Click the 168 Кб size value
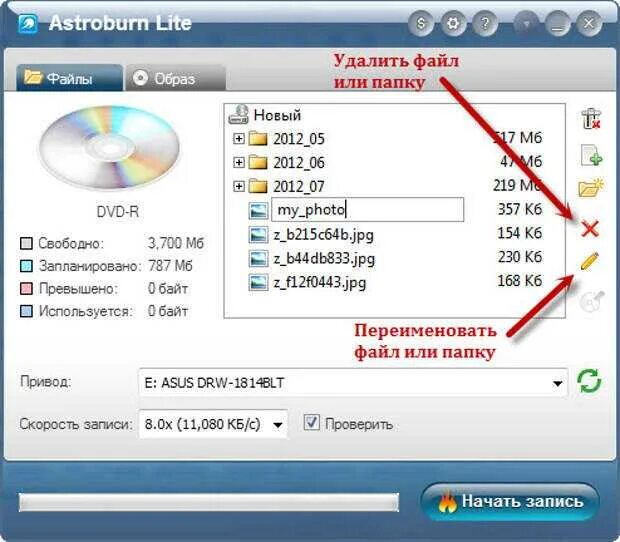 coord(520,281)
